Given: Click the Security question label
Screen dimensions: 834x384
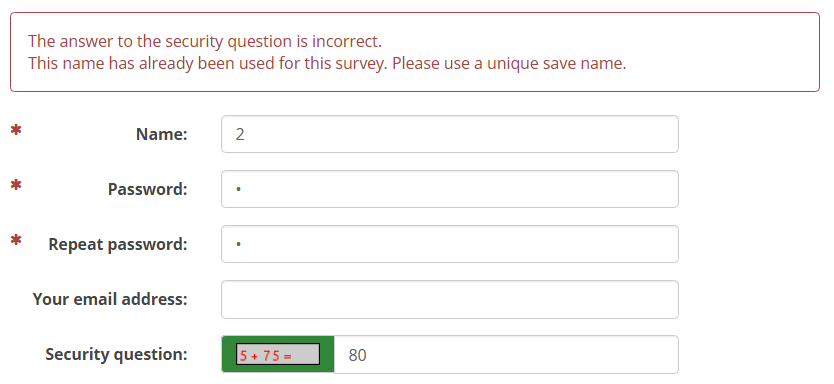Looking at the screenshot, I should click(x=116, y=354).
